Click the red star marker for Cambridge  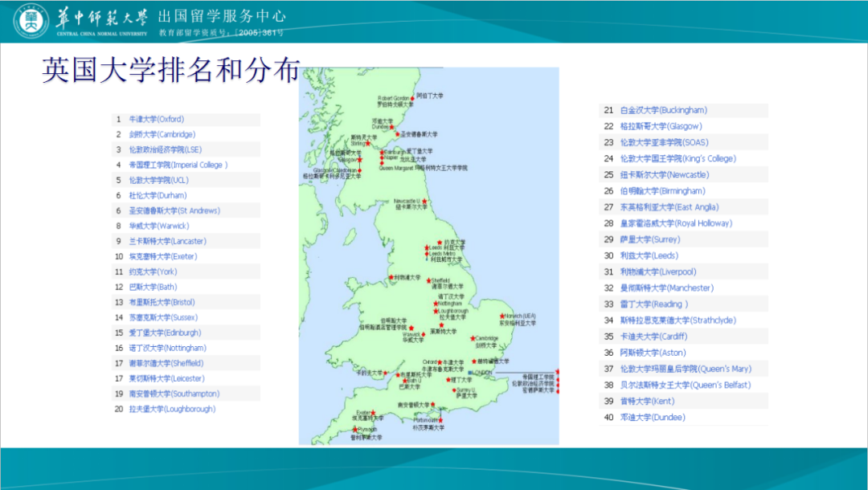tap(472, 338)
